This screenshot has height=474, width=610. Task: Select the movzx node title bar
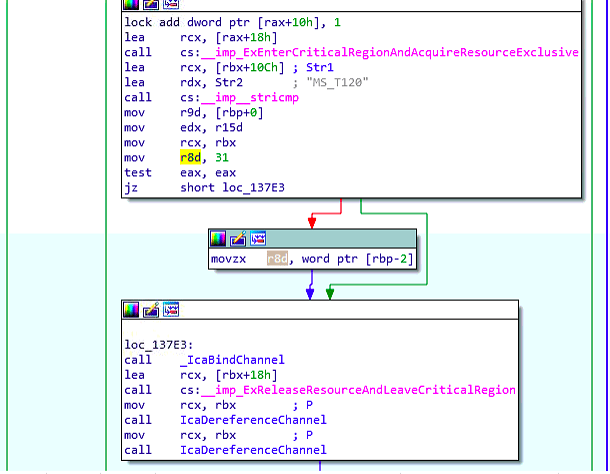(x=340, y=239)
